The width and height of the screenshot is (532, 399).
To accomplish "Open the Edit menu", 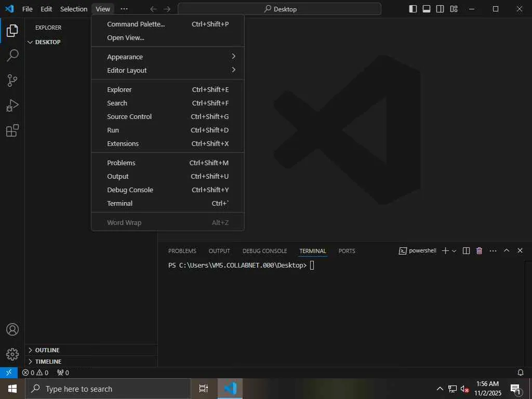I will pyautogui.click(x=46, y=9).
